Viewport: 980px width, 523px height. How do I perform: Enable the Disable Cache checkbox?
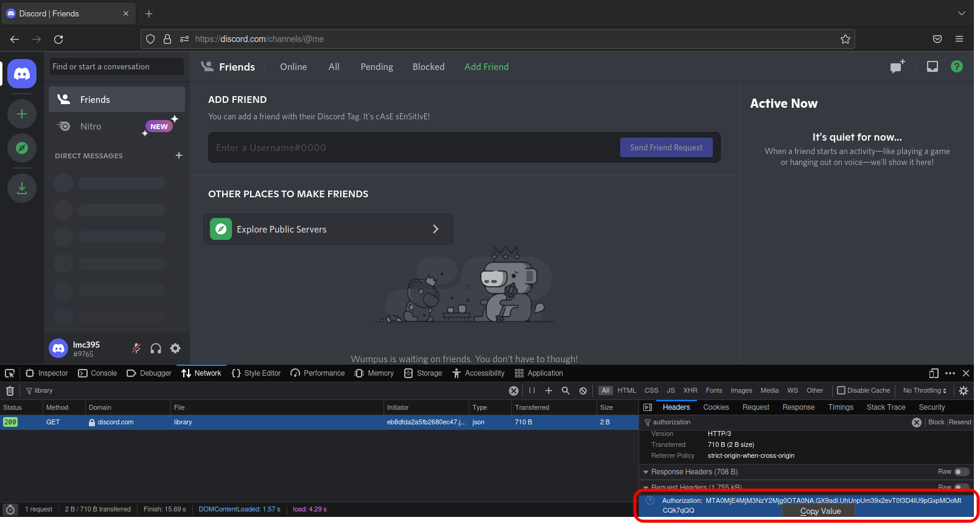[x=841, y=391]
